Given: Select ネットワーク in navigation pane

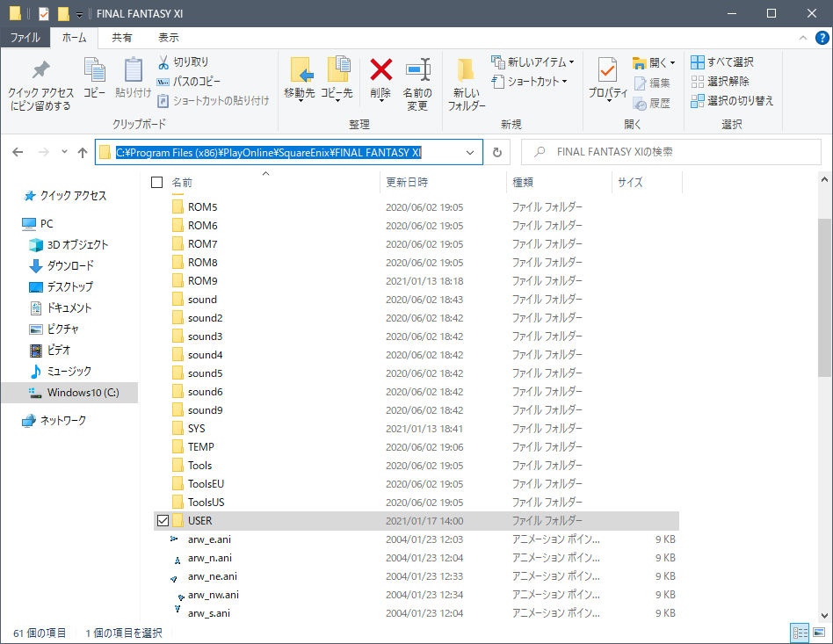Looking at the screenshot, I should 54,420.
